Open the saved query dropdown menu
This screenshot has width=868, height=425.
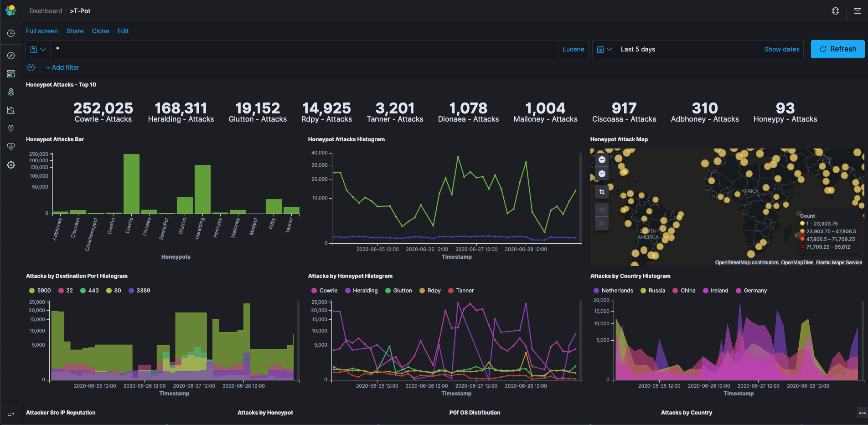pyautogui.click(x=38, y=49)
